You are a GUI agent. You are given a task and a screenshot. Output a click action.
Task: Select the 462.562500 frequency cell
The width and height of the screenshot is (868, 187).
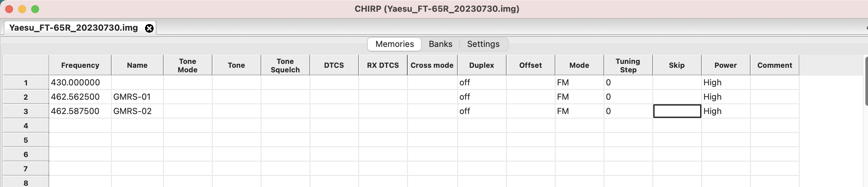point(80,97)
